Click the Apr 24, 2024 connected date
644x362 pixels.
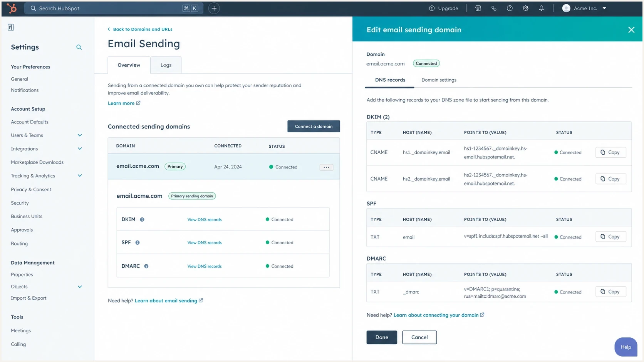click(228, 167)
